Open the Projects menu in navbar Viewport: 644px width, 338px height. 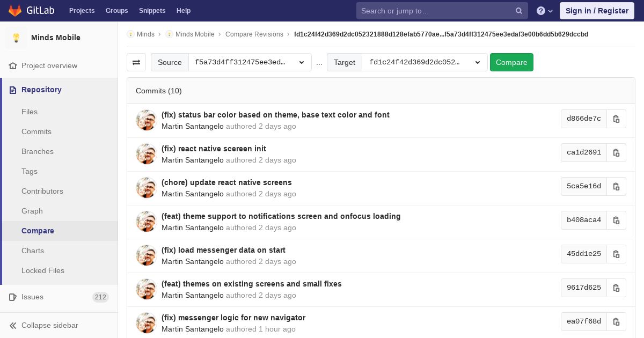(x=82, y=11)
